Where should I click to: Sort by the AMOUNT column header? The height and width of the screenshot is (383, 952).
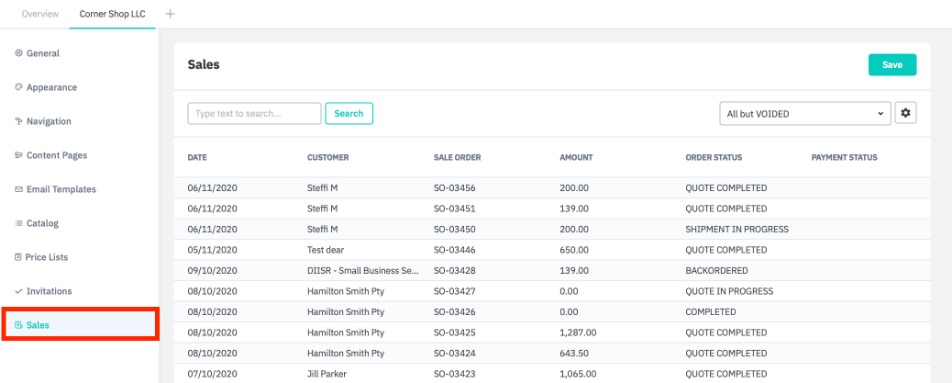(576, 157)
